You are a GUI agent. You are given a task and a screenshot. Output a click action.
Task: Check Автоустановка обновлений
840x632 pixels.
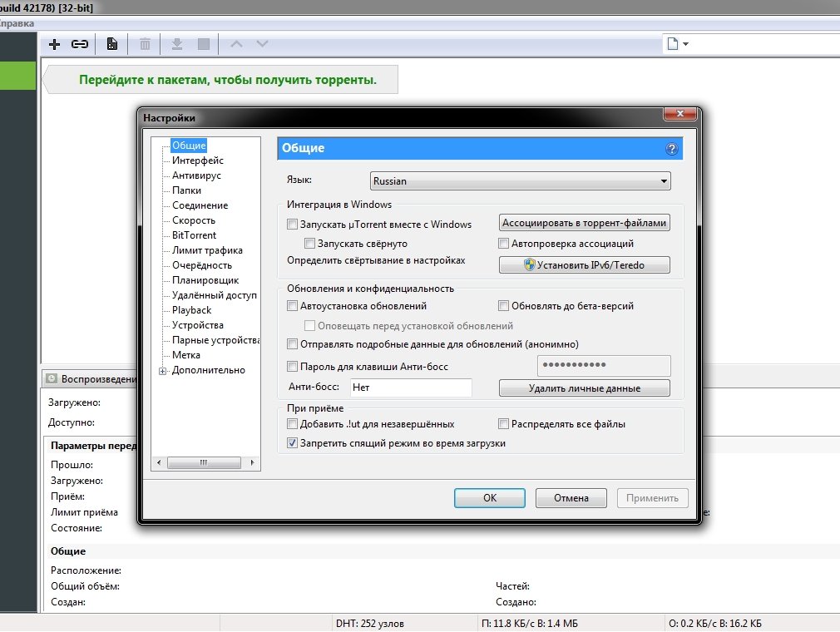(292, 306)
